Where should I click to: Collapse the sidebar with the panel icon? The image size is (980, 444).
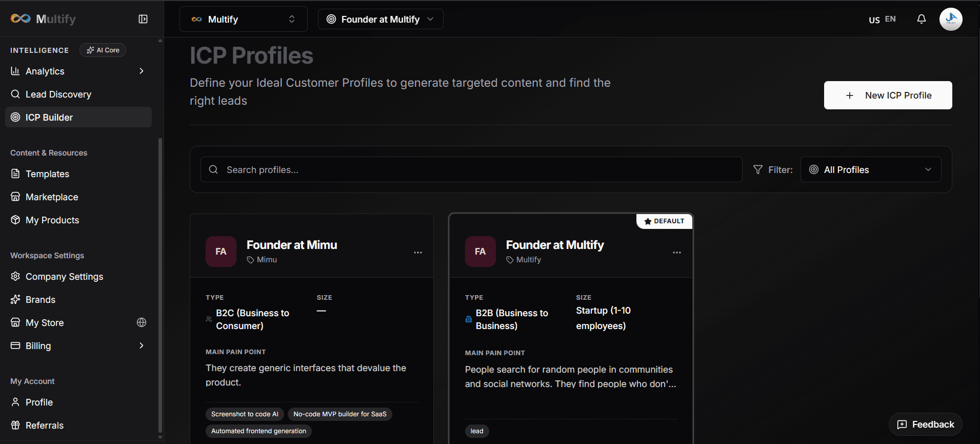tap(143, 19)
